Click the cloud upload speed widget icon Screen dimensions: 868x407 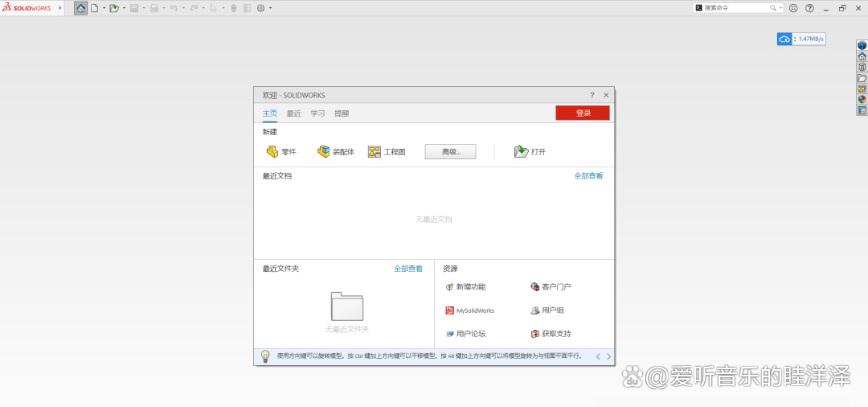(784, 39)
